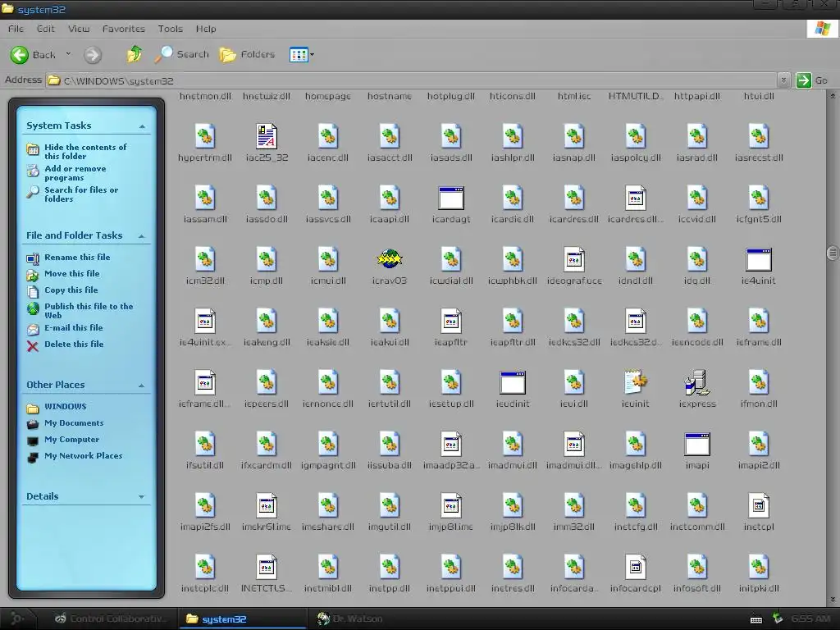
Task: Click the Start button on taskbar
Action: point(16,619)
